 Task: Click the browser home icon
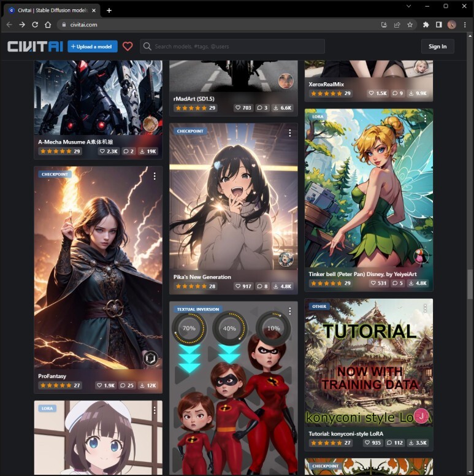48,25
